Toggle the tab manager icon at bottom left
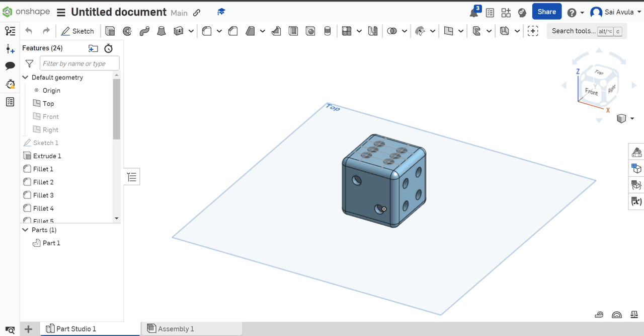The width and height of the screenshot is (644, 336). tap(10, 329)
